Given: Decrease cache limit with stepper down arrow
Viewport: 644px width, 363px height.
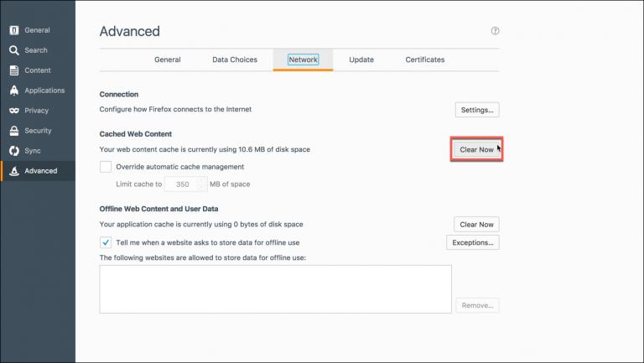Looking at the screenshot, I should point(201,188).
